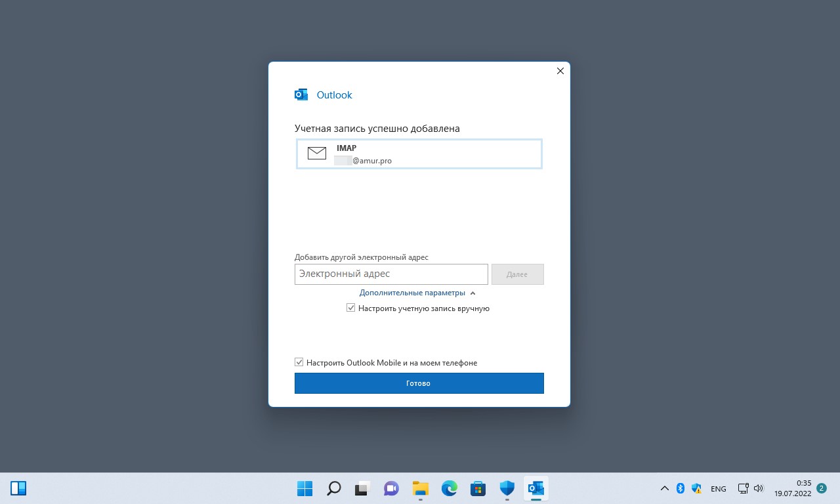Click the Outlook logo icon in dialog
This screenshot has width=840, height=504.
(x=301, y=94)
